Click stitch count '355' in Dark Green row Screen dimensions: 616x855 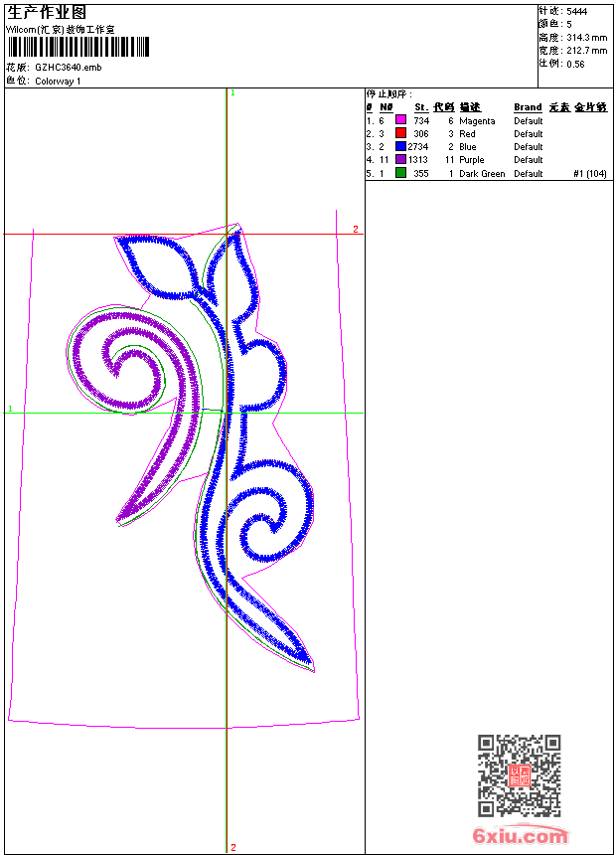[x=421, y=174]
